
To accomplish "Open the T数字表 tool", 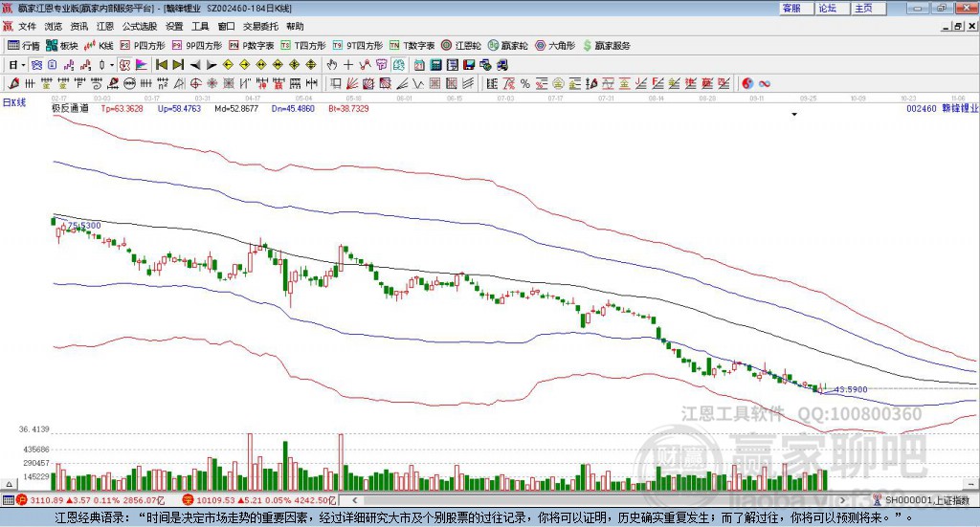I will click(x=412, y=46).
